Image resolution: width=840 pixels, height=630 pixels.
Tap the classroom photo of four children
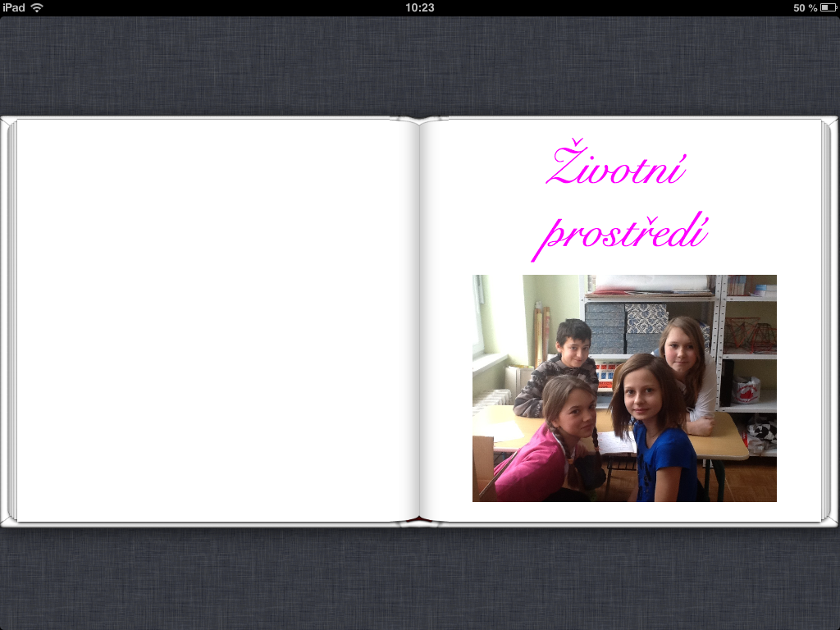click(x=624, y=388)
